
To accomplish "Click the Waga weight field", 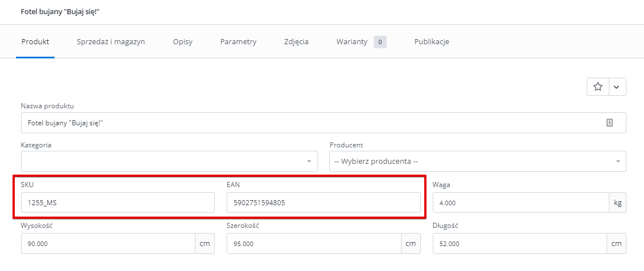I will point(521,202).
